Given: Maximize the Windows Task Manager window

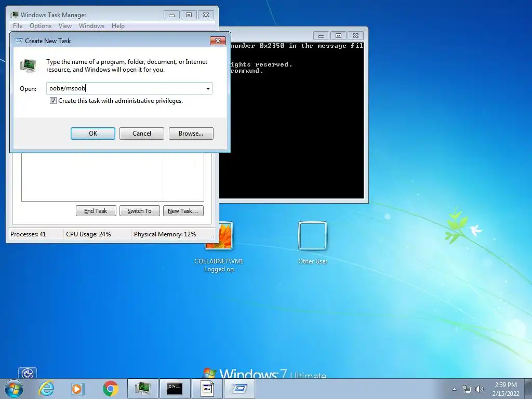Looking at the screenshot, I should click(x=189, y=15).
